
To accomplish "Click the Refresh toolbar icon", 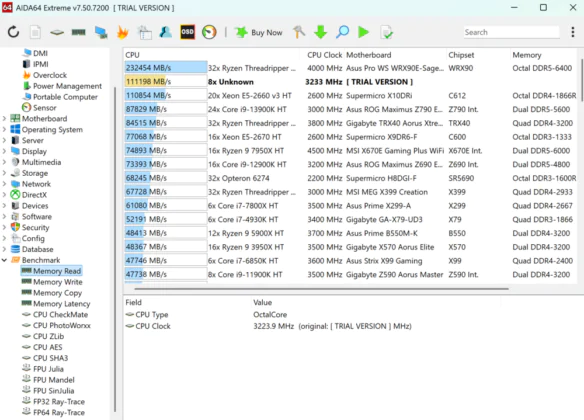I will tap(13, 32).
